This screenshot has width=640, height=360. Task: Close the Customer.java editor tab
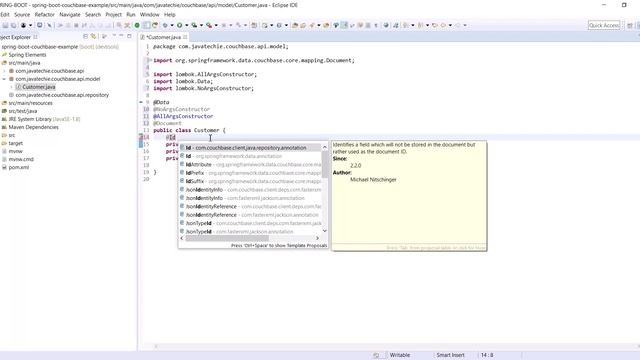click(x=185, y=37)
